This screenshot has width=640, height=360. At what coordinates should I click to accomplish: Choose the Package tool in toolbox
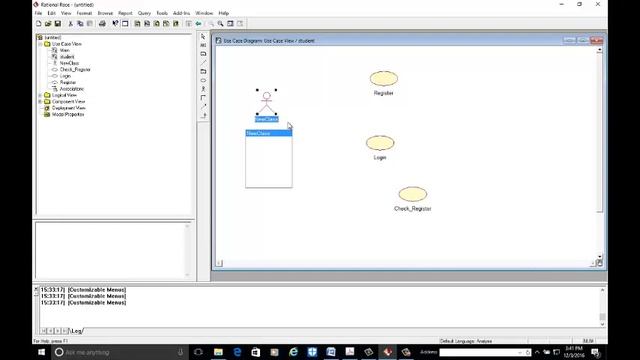(203, 71)
